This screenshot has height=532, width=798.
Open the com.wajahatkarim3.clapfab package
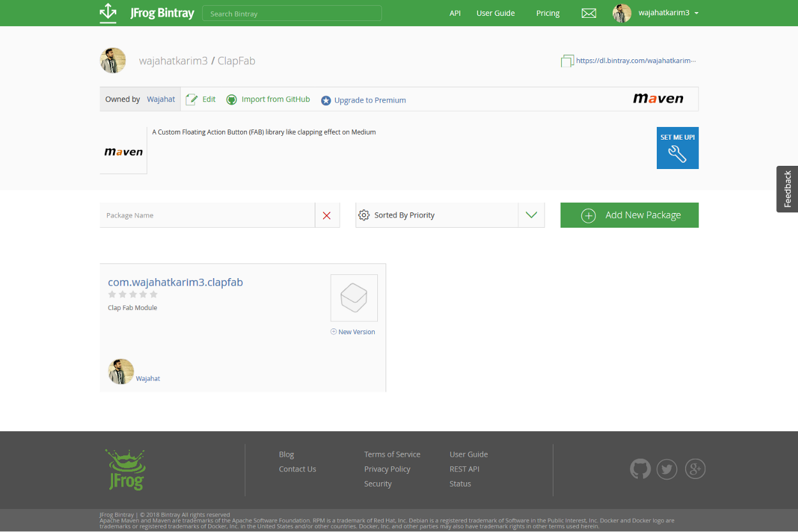[x=176, y=282]
